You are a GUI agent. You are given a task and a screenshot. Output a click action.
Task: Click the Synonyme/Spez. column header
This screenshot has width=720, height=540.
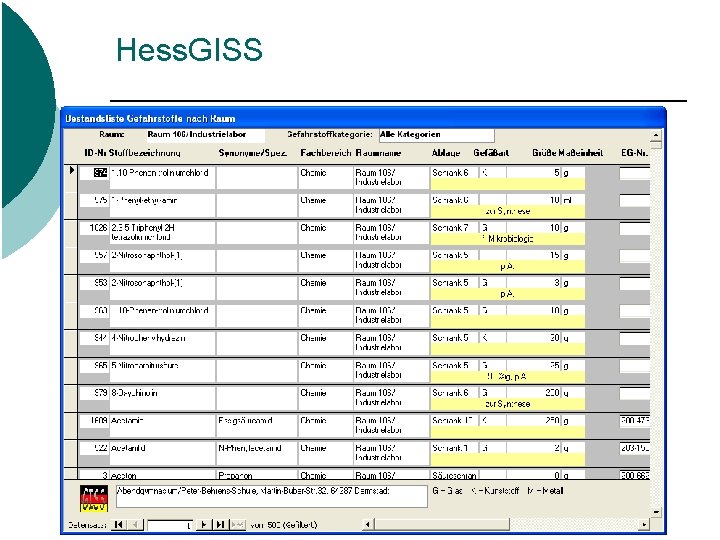(x=253, y=153)
